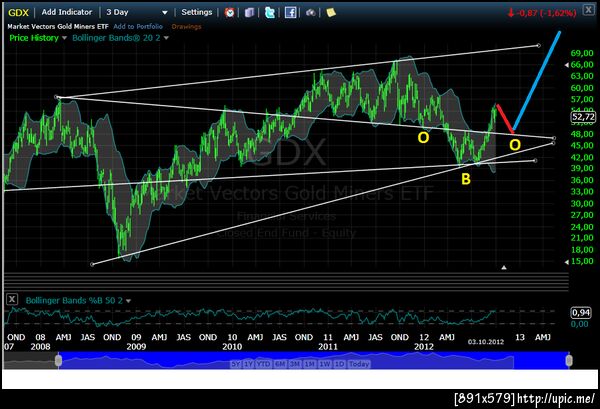The height and width of the screenshot is (409, 600).
Task: Click the Price History label
Action: click(34, 38)
